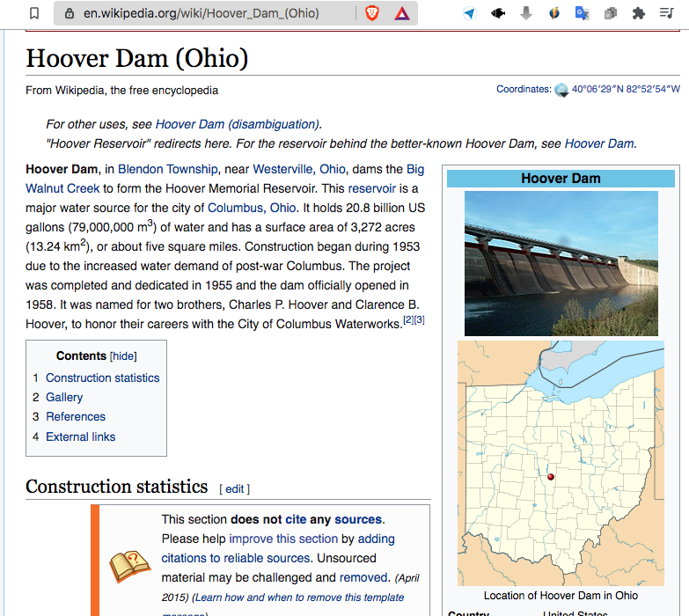This screenshot has height=616, width=689.
Task: Click the red location marker on map
Action: click(551, 477)
